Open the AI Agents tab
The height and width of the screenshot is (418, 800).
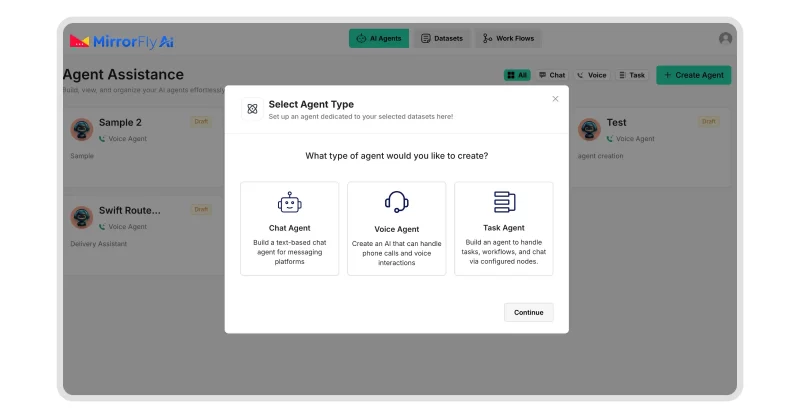tap(379, 38)
